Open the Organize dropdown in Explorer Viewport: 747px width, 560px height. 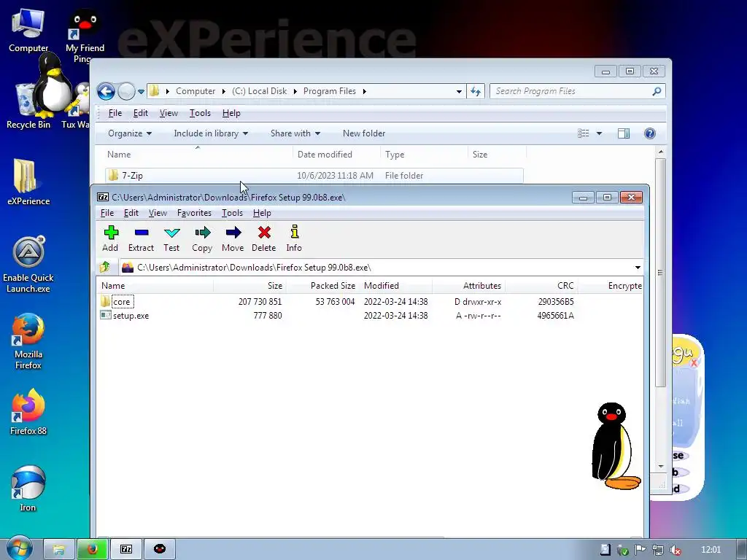point(130,133)
